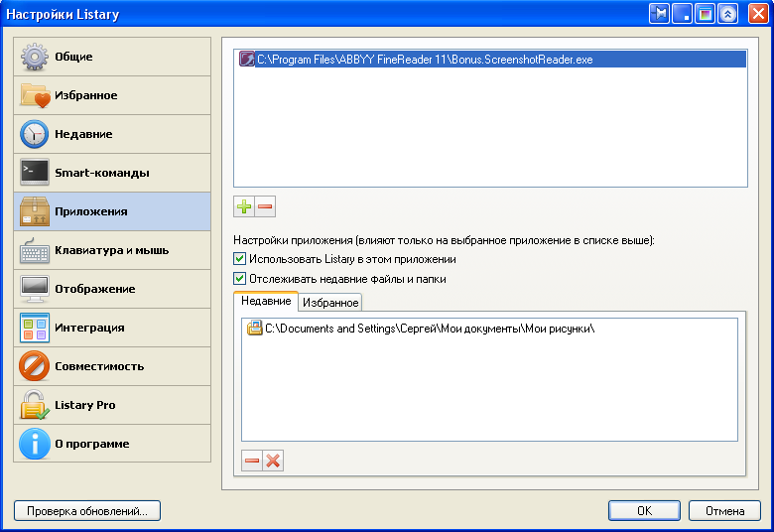The height and width of the screenshot is (532, 774).
Task: Remove recent entry with minus button
Action: 252,461
